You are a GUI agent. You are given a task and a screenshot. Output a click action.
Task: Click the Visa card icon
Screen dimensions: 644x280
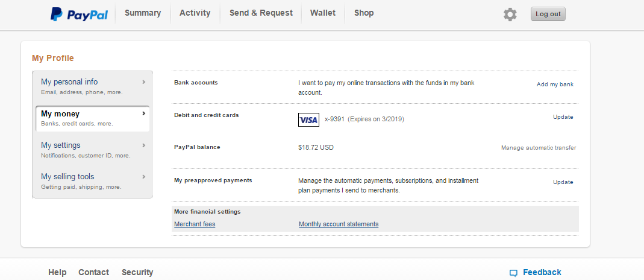(308, 119)
